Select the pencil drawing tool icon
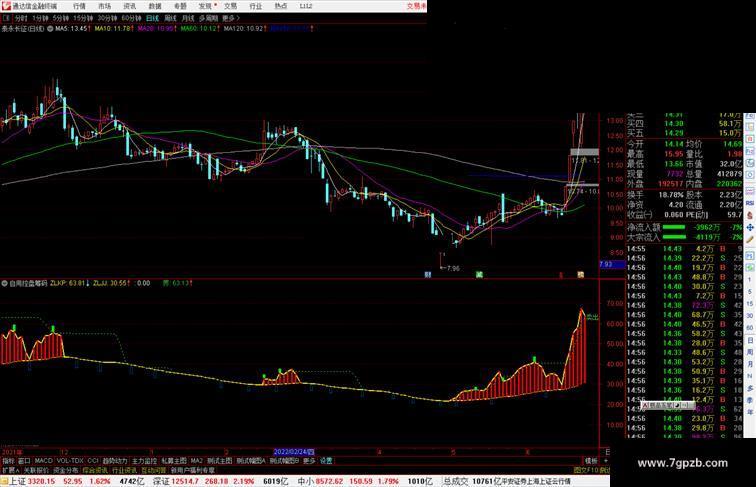This screenshot has height=487, width=756. [750, 240]
